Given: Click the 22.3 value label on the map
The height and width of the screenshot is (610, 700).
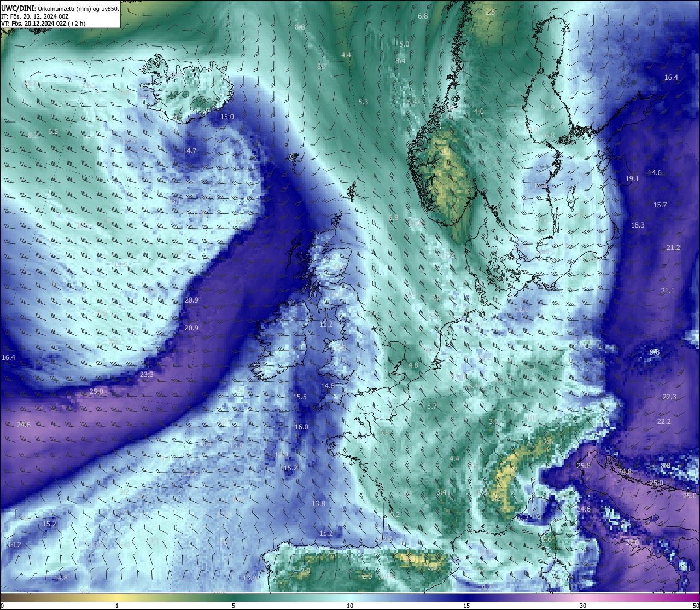Looking at the screenshot, I should 669,397.
